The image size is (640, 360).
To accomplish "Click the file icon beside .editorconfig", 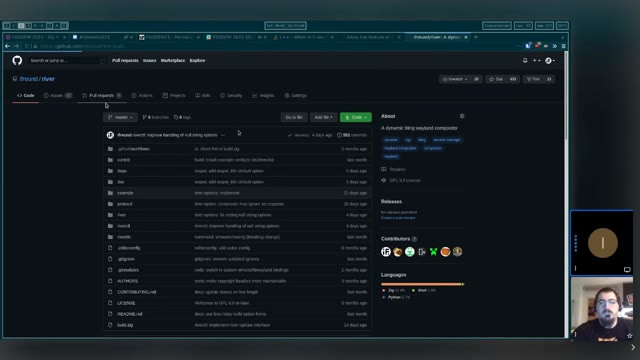I will tap(110, 248).
